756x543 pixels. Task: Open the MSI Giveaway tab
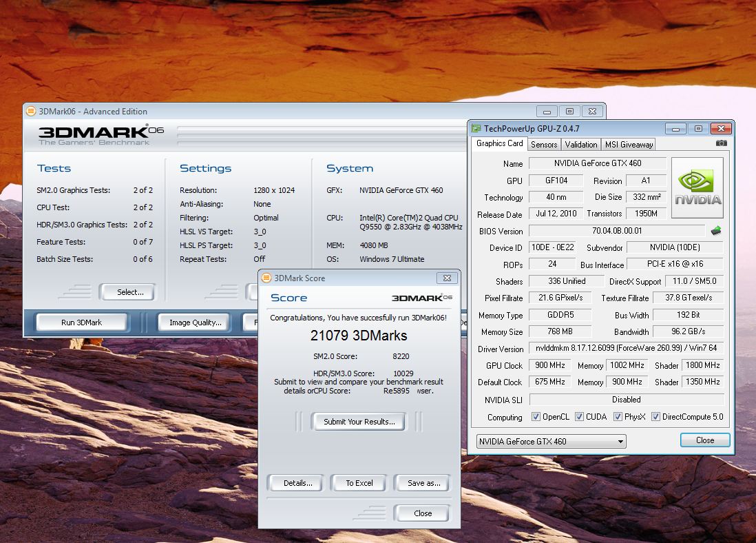click(629, 144)
